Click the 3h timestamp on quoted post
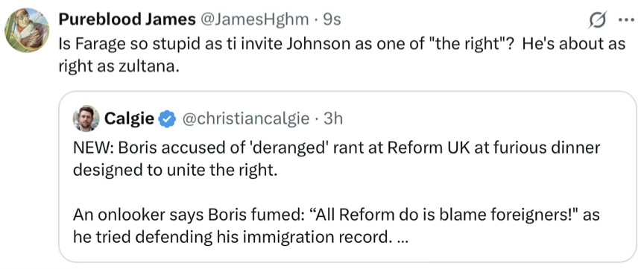Screen dimensions: 644x269 [x=333, y=119]
